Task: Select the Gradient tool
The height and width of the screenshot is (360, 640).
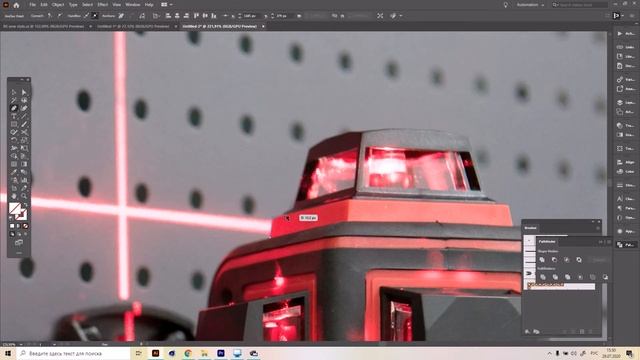Action: (x=24, y=164)
